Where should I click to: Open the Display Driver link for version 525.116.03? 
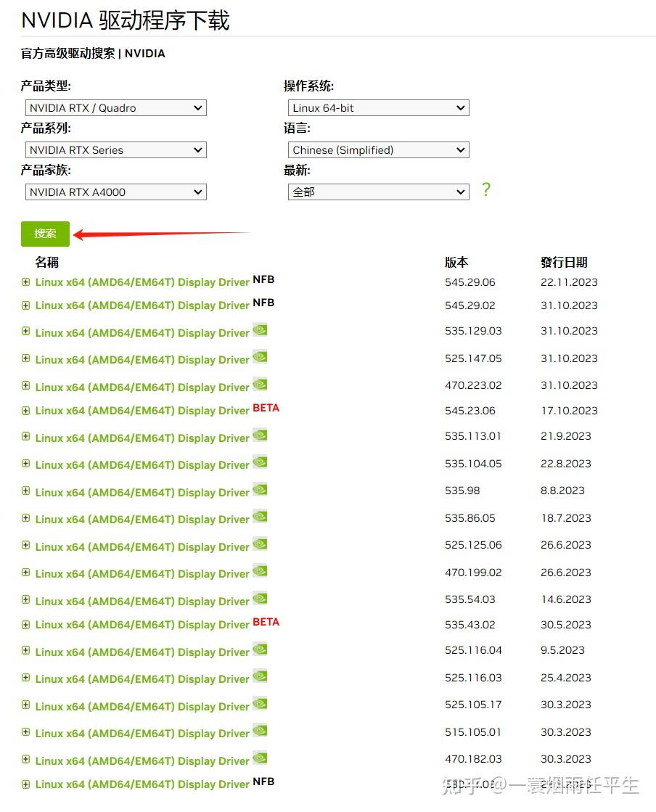[x=142, y=679]
